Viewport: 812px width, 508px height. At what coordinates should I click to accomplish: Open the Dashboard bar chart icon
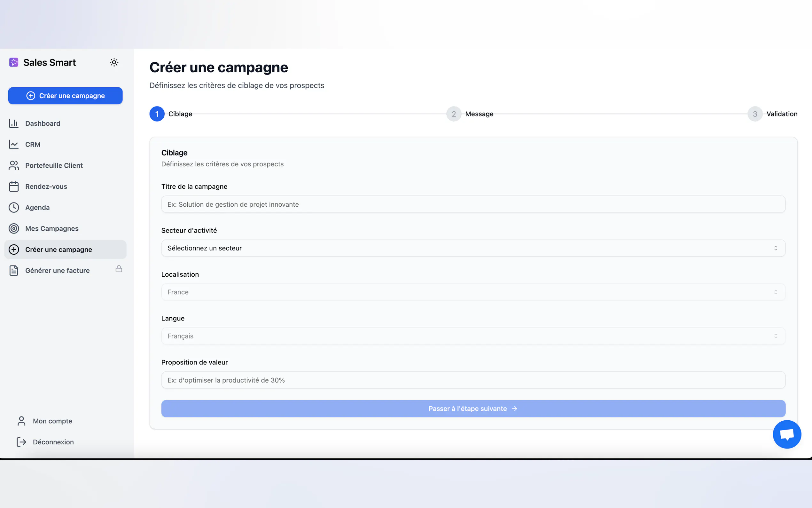click(x=14, y=123)
